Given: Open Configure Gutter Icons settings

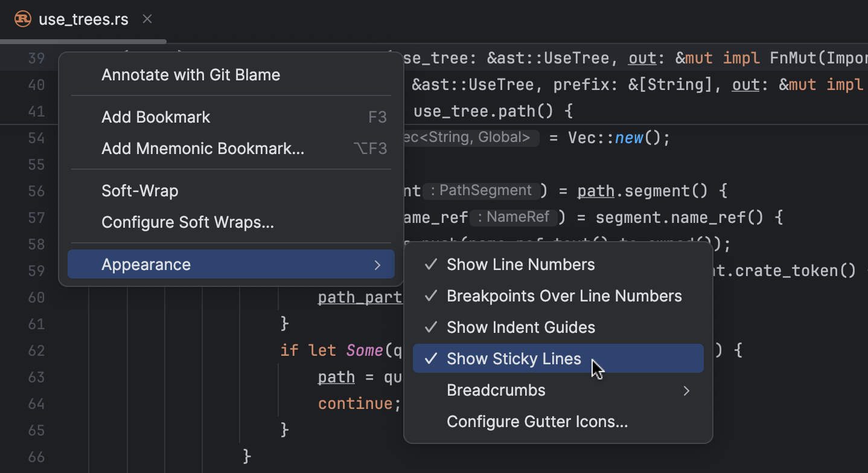Looking at the screenshot, I should (537, 422).
